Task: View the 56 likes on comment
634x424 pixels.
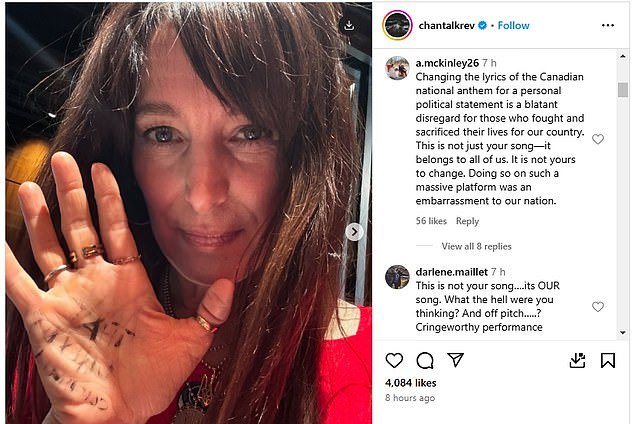Action: (431, 221)
